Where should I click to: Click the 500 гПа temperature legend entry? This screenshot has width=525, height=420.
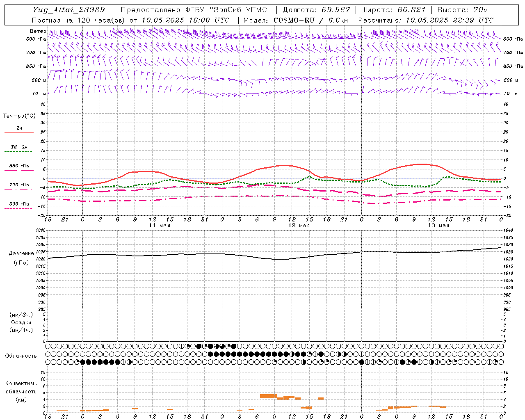(19, 204)
